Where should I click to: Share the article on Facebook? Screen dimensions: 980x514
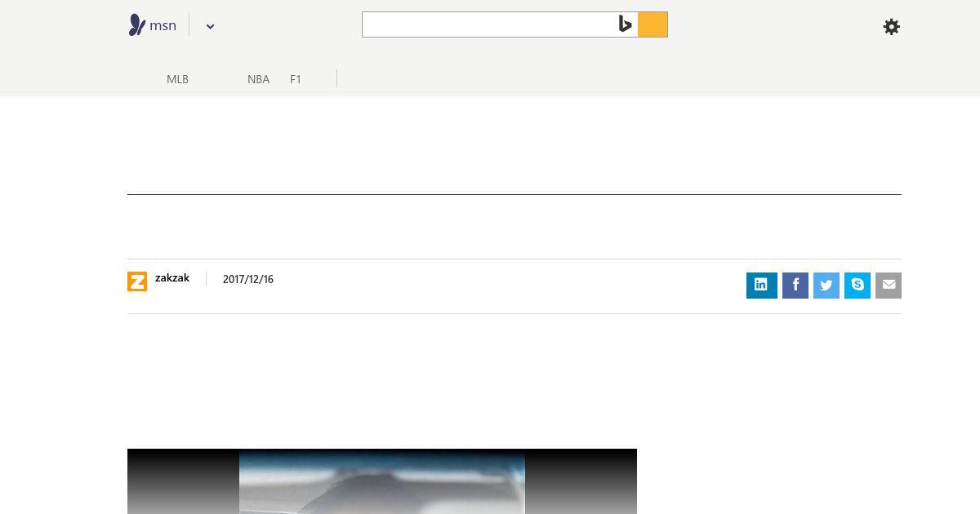pos(795,286)
